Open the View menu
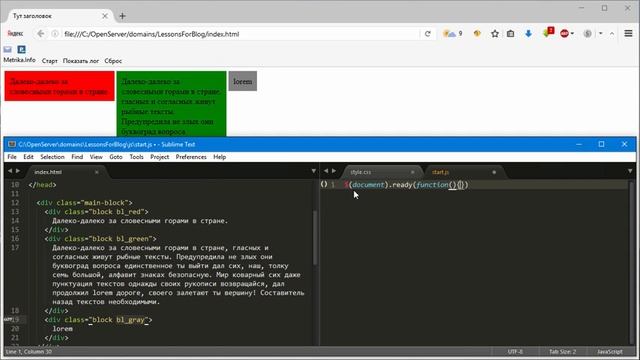This screenshot has width=640, height=360. coord(96,157)
